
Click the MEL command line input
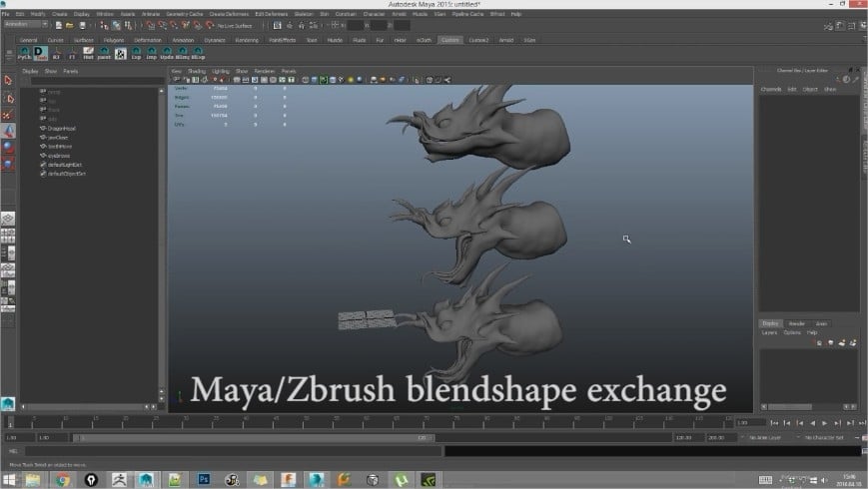[233, 451]
